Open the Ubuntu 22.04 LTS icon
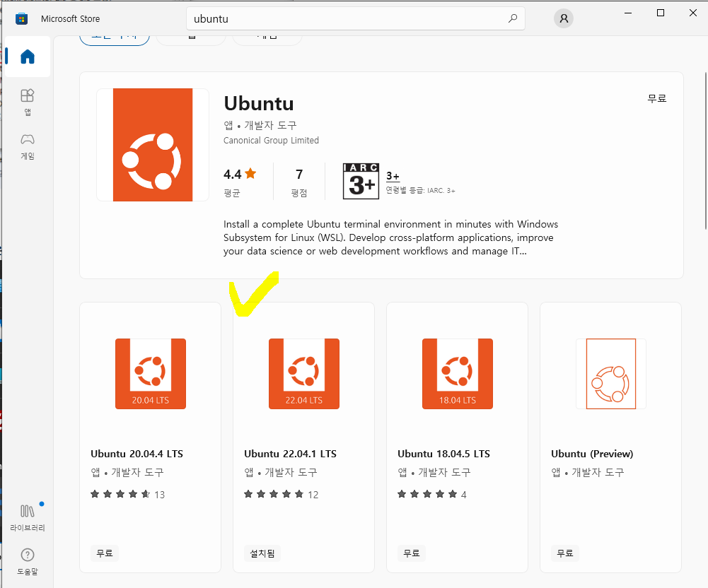 tap(304, 374)
